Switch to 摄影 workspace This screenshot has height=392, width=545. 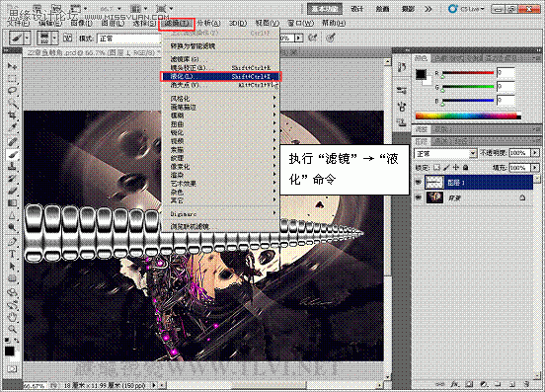pyautogui.click(x=408, y=9)
